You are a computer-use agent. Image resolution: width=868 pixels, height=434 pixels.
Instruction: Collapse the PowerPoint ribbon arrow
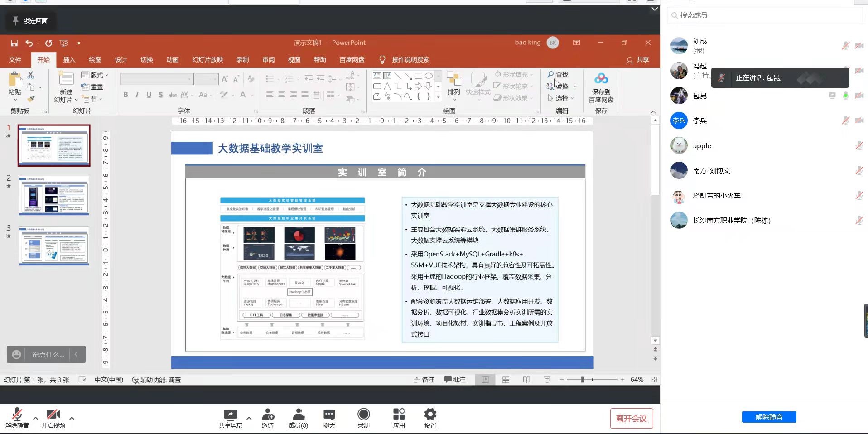click(x=653, y=112)
